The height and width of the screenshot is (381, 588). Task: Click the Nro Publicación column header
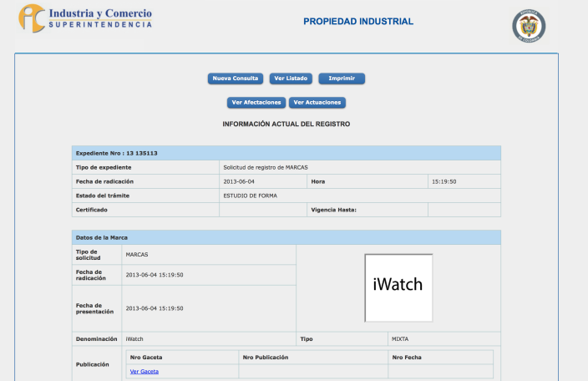click(x=266, y=358)
